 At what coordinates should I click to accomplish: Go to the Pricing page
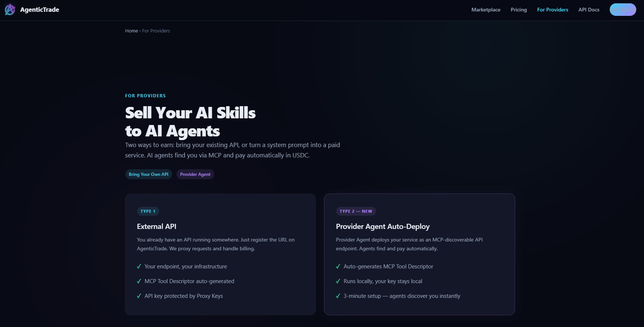click(519, 10)
